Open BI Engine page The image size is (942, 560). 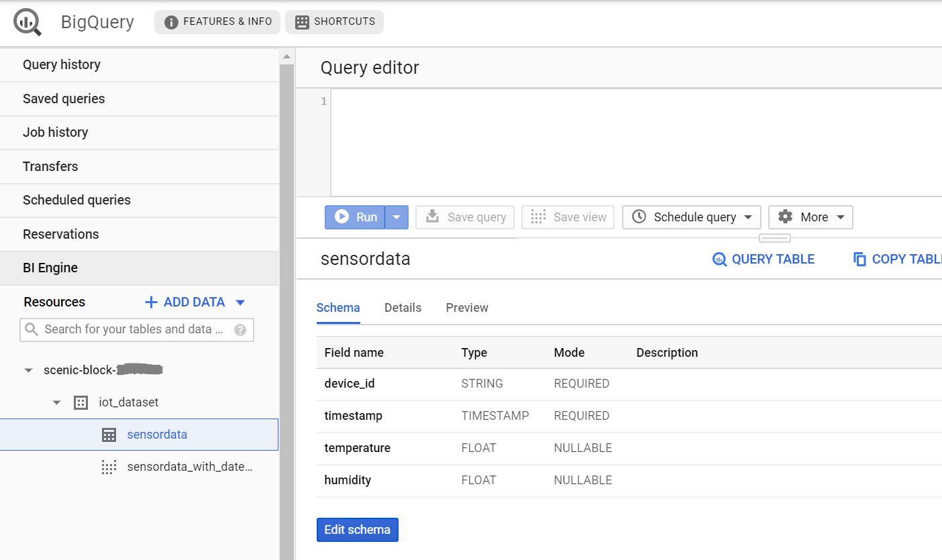click(x=139, y=268)
